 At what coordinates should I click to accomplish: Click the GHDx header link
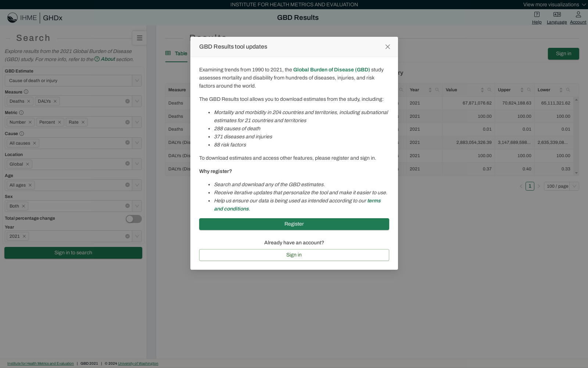[53, 18]
